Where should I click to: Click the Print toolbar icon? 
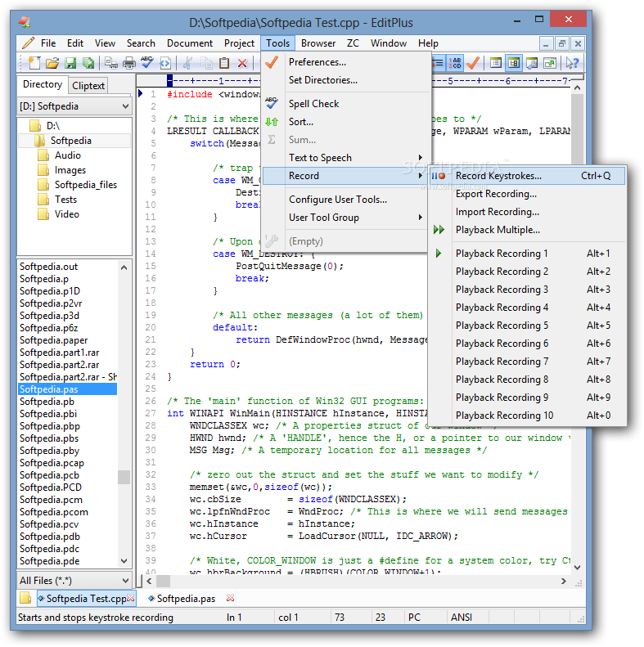[x=129, y=63]
